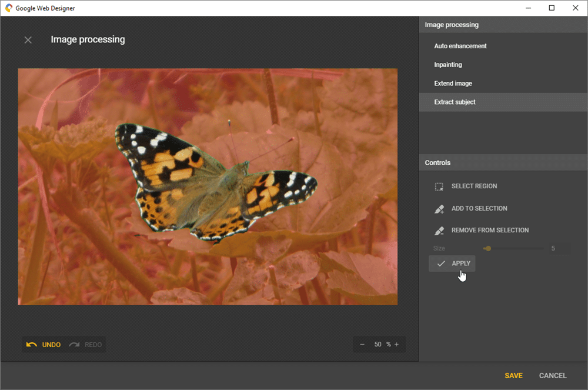Viewport: 588px width, 390px height.
Task: Close the Image processing dialog with X icon
Action: coord(28,40)
